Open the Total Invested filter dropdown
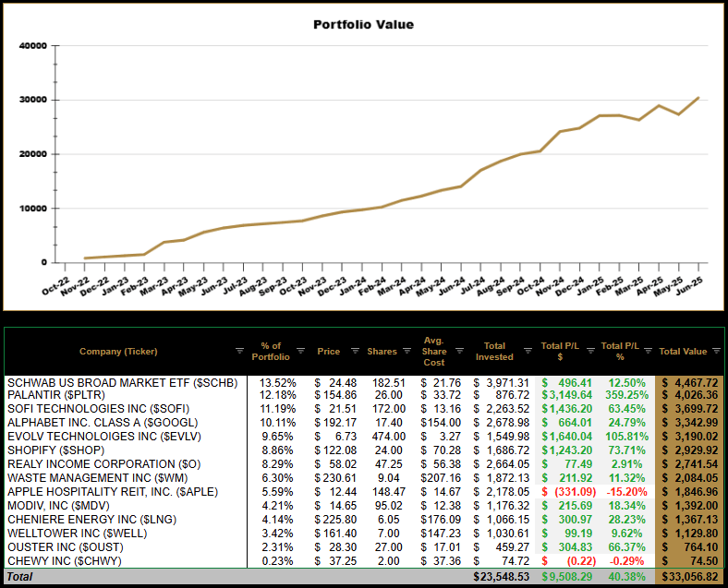The width and height of the screenshot is (728, 588). point(528,351)
